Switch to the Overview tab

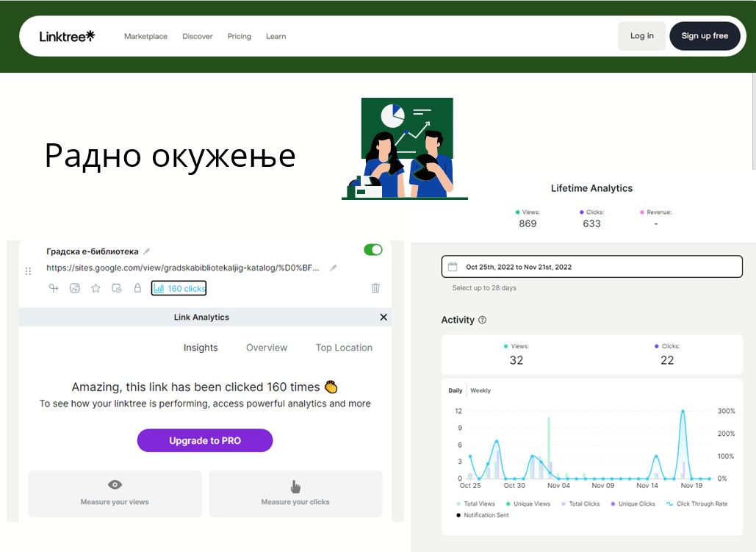[267, 348]
